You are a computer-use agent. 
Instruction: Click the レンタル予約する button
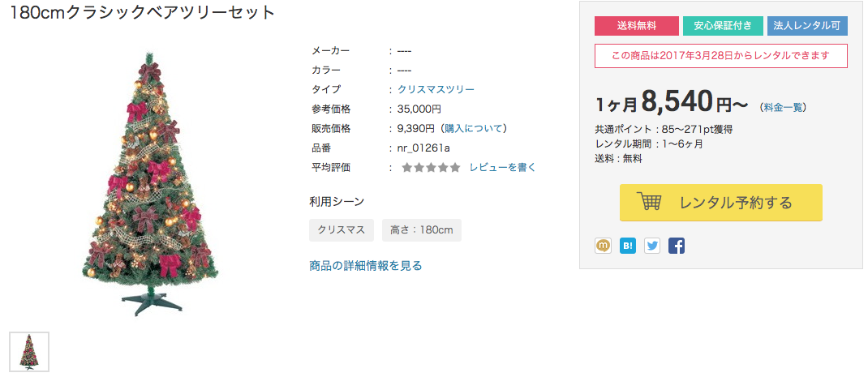pos(720,203)
